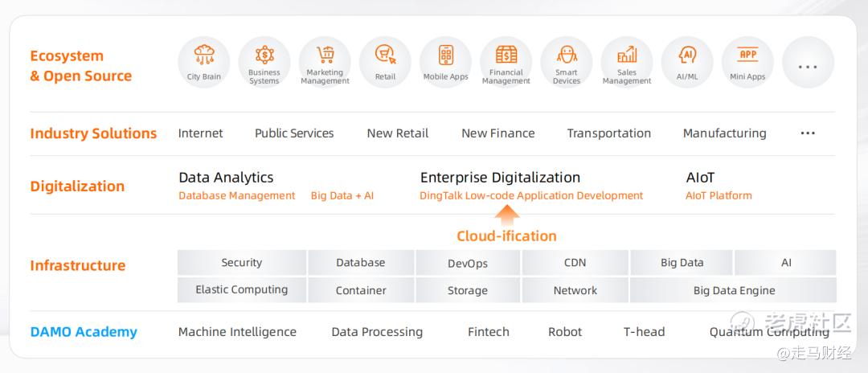Open Big Data + AI link
This screenshot has height=373, width=868.
coord(342,195)
